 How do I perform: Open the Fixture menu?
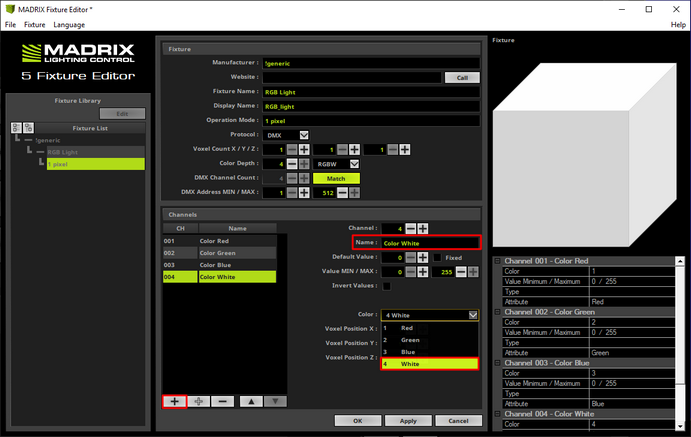34,25
